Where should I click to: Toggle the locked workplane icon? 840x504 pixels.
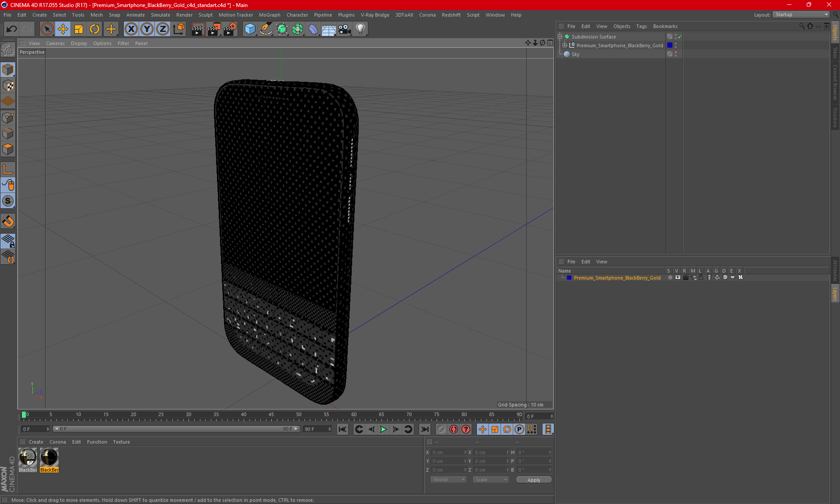[8, 241]
